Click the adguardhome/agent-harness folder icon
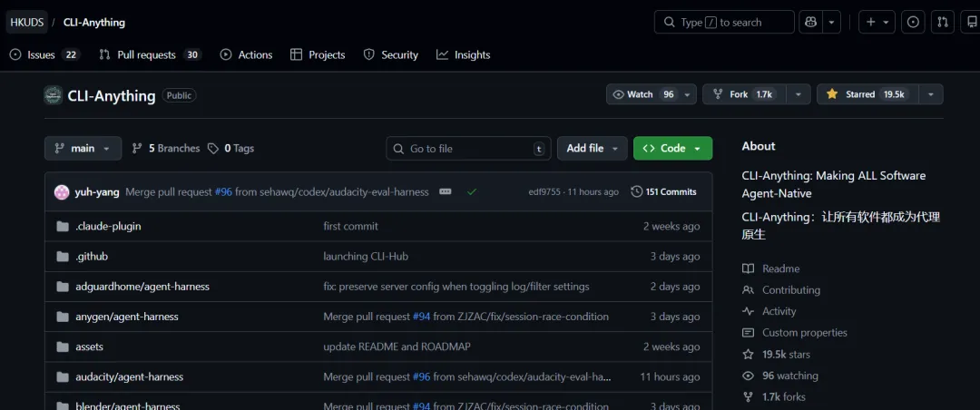980x410 pixels. (x=63, y=287)
